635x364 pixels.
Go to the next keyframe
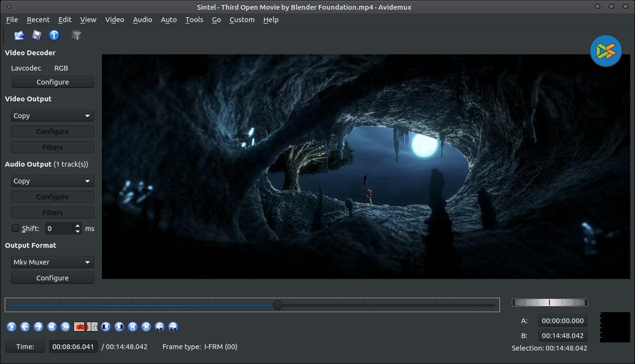65,327
